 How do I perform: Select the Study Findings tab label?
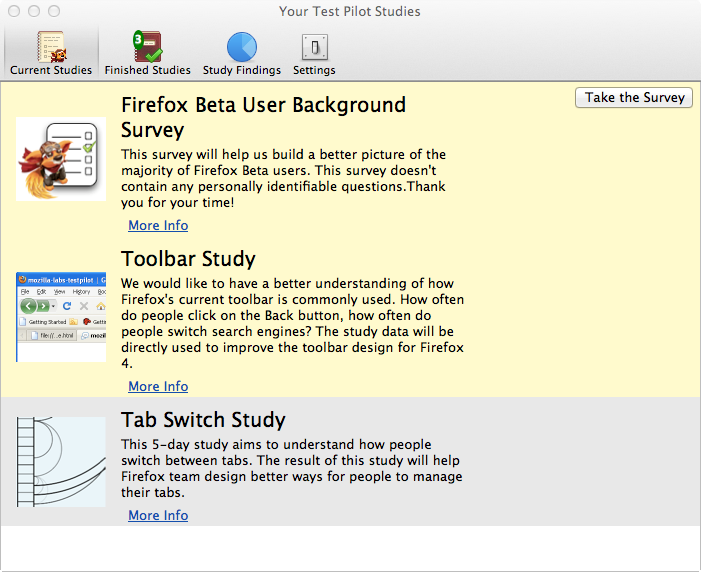click(x=242, y=70)
